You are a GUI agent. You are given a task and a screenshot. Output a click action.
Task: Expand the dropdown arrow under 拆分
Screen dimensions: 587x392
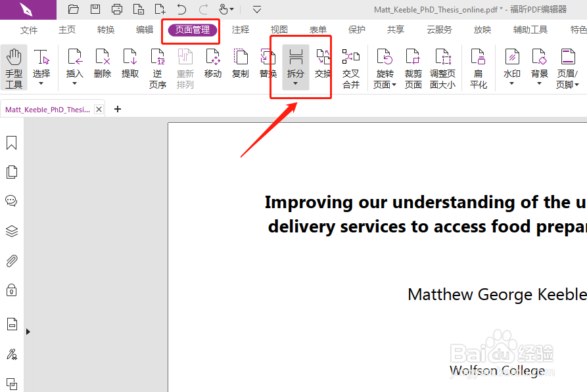(295, 83)
